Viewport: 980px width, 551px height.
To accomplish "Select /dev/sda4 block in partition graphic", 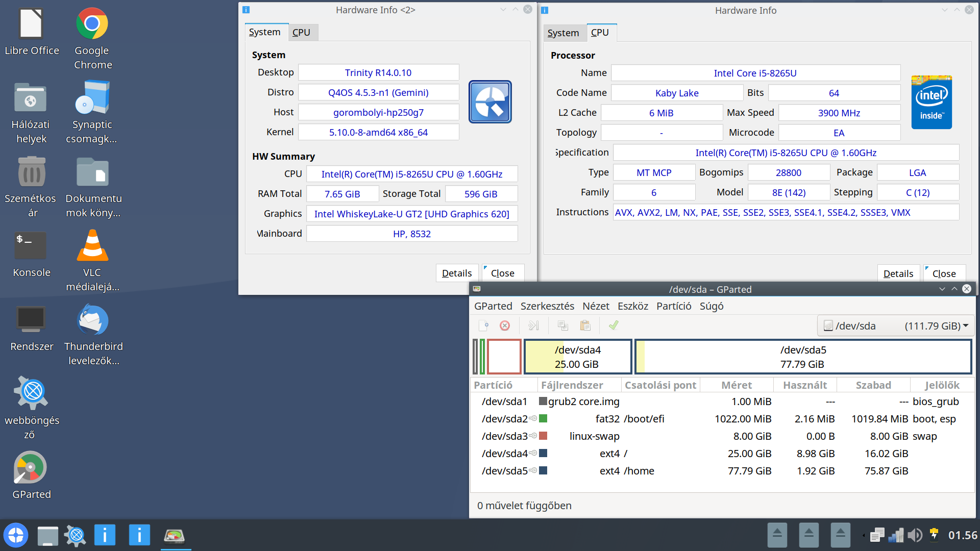I will (x=578, y=357).
